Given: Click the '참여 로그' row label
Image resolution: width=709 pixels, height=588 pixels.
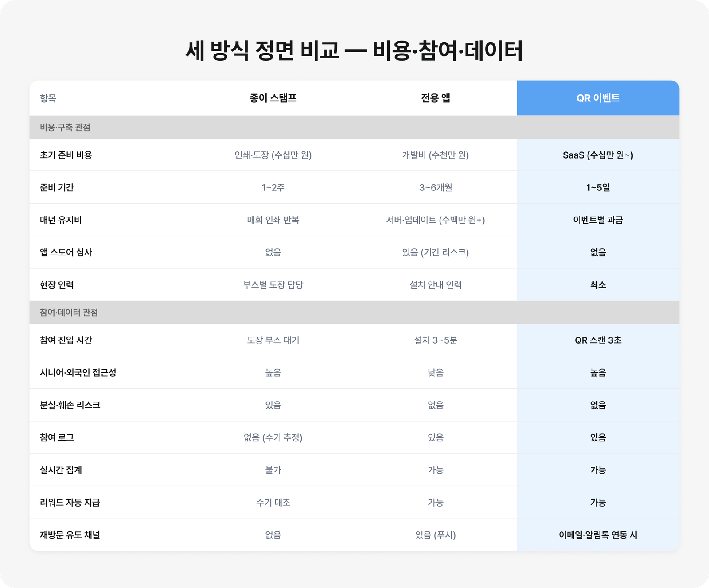Looking at the screenshot, I should click(57, 437).
